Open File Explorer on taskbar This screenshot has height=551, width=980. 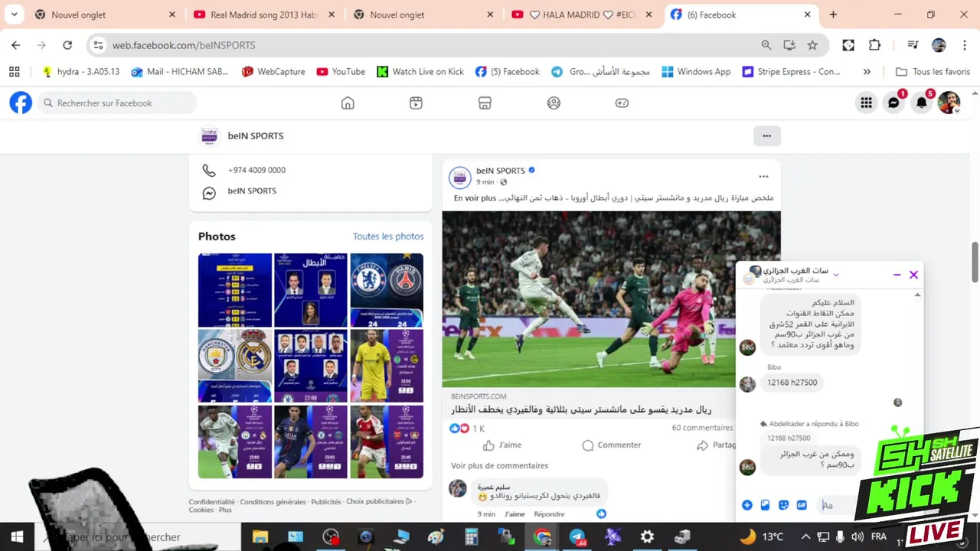pyautogui.click(x=260, y=537)
